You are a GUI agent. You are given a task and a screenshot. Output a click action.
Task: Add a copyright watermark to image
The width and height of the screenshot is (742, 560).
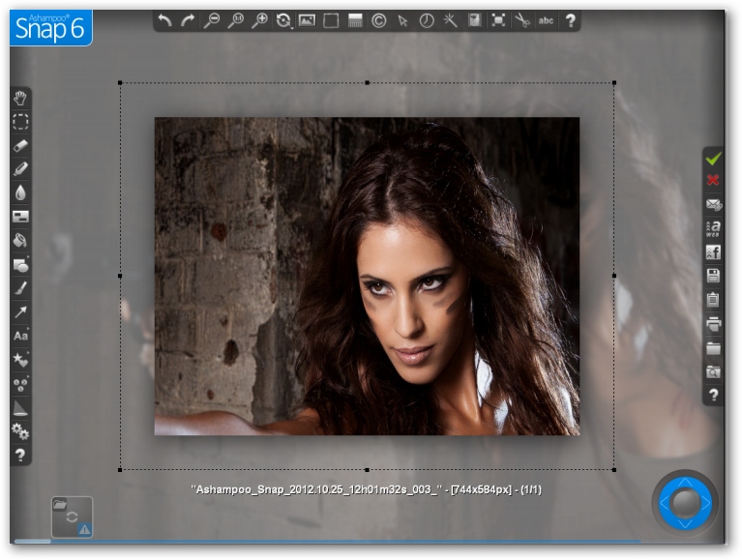tap(378, 20)
